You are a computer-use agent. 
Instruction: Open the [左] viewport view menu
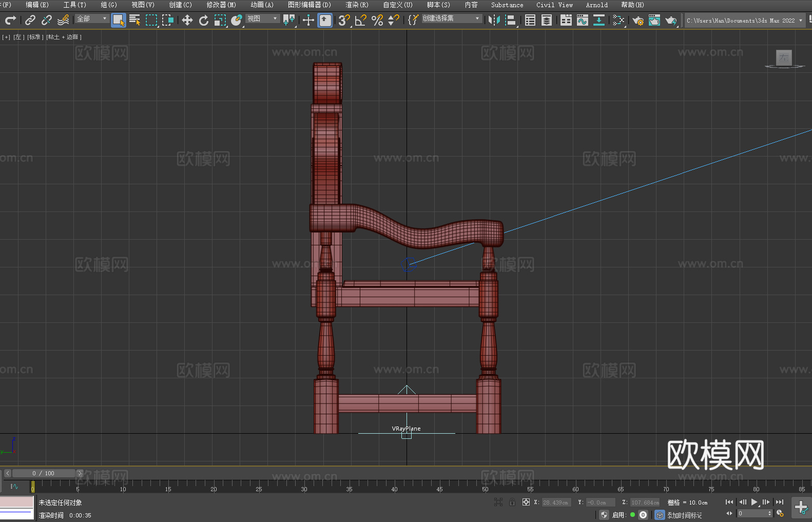(x=19, y=37)
